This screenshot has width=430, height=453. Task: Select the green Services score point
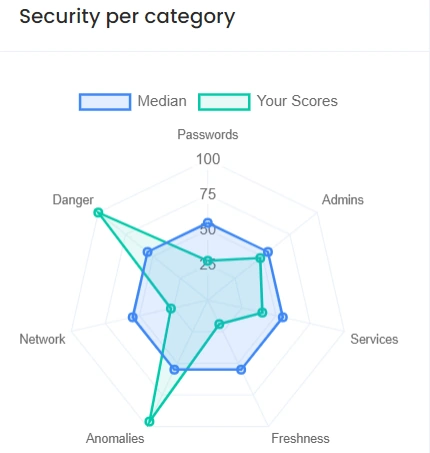click(x=262, y=312)
